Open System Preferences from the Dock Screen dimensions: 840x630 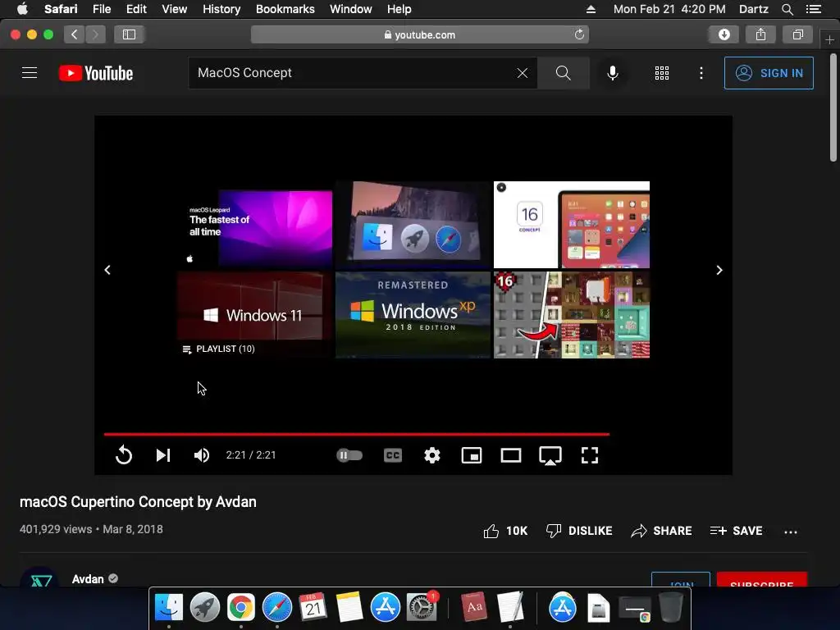click(x=422, y=608)
